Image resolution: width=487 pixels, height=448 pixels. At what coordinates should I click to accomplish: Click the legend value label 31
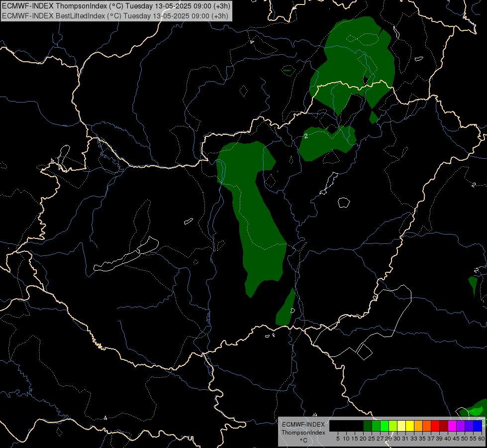405,439
